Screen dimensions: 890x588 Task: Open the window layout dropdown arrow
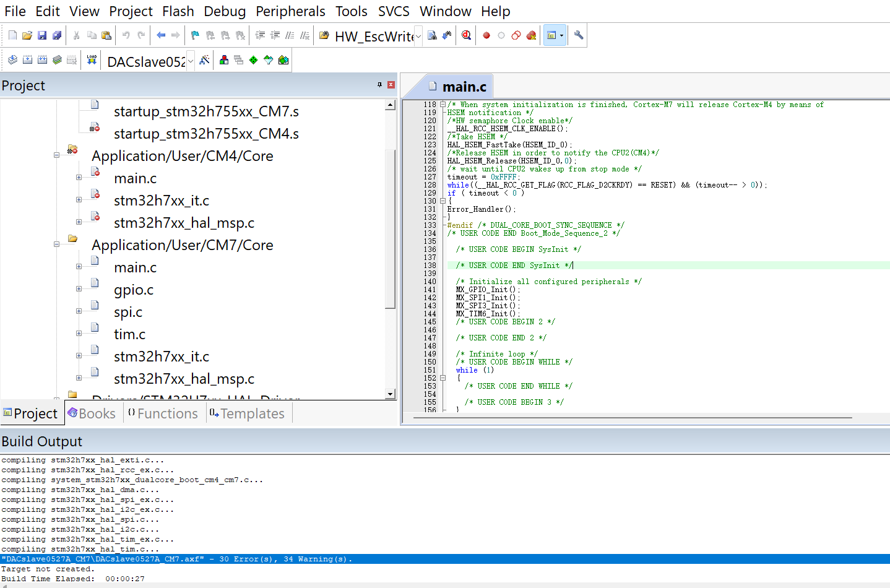(561, 36)
